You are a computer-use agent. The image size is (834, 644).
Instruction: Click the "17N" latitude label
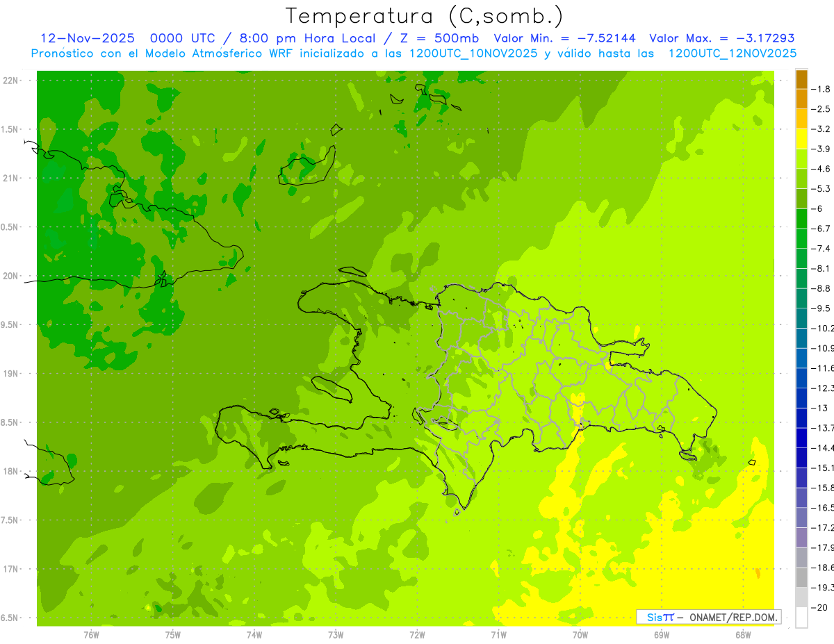pyautogui.click(x=10, y=570)
